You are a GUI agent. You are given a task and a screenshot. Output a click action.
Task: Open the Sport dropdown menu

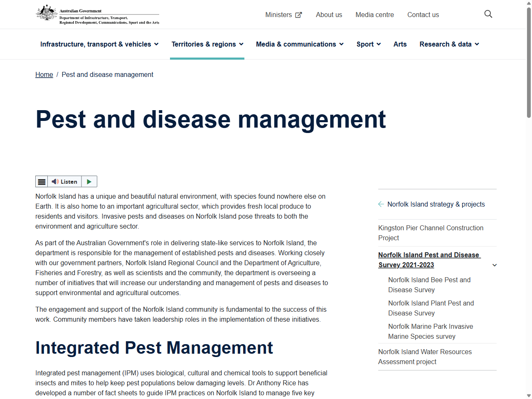pyautogui.click(x=369, y=44)
